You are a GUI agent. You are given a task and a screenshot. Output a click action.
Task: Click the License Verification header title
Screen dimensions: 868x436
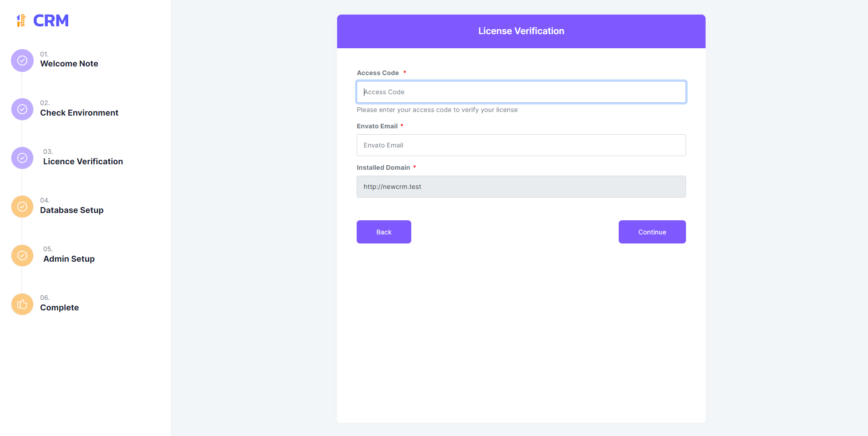521,31
